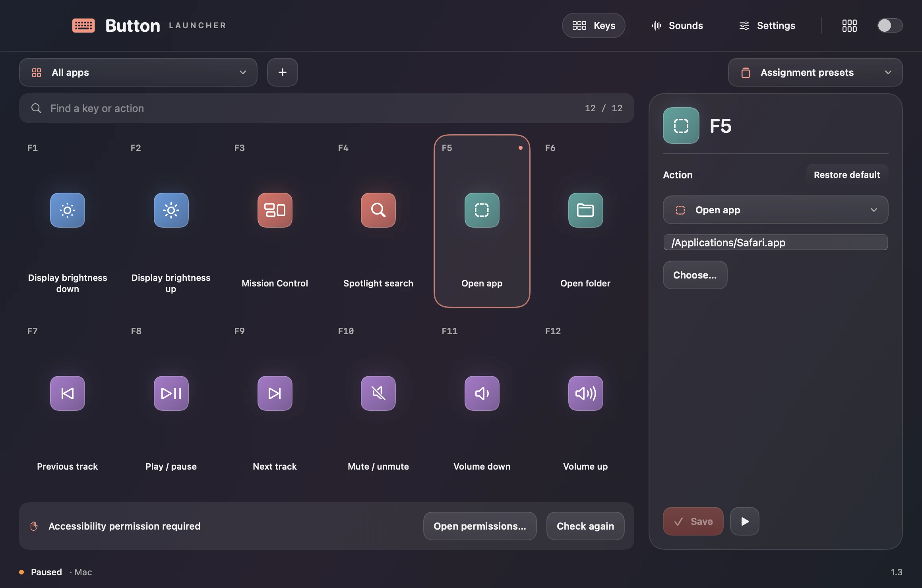This screenshot has width=922, height=588.
Task: Select the F12 Volume up key icon
Action: tap(585, 393)
